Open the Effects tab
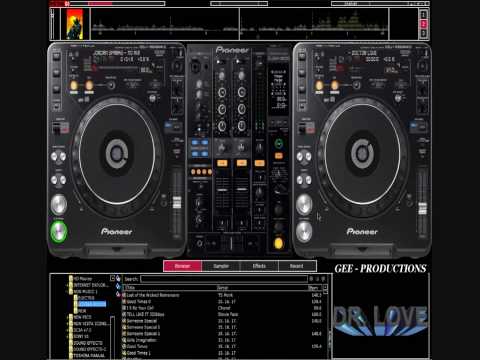480x360 pixels. 259,266
